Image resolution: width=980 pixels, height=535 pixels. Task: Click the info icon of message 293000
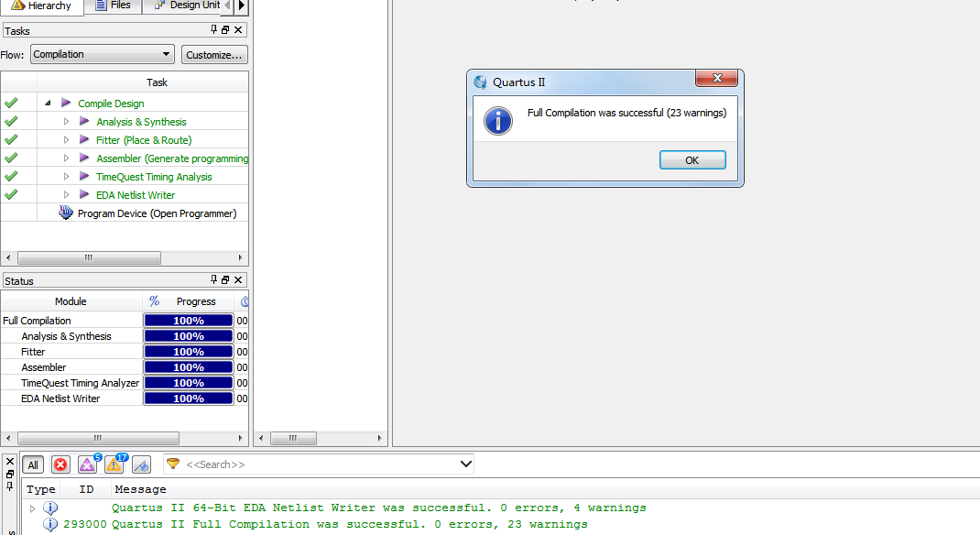[50, 524]
